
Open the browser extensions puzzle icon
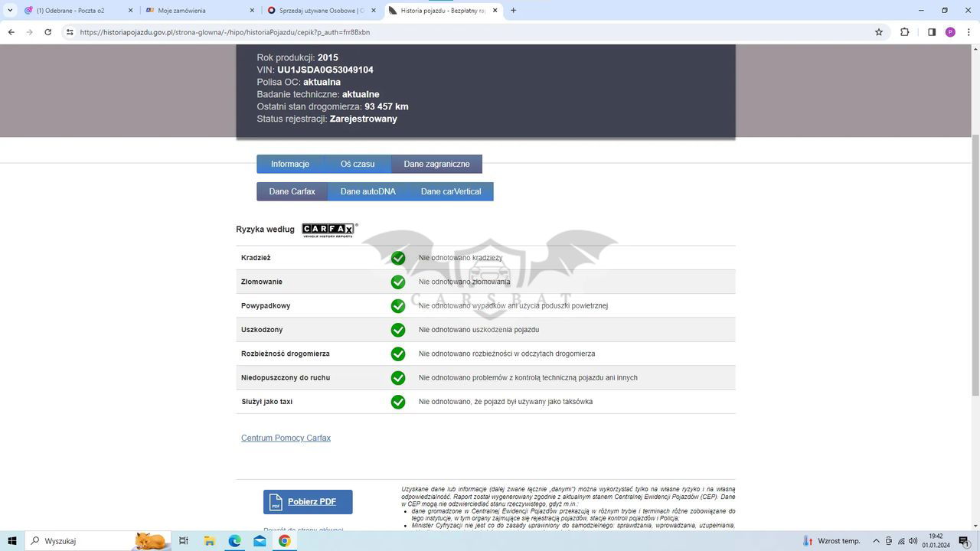coord(904,32)
